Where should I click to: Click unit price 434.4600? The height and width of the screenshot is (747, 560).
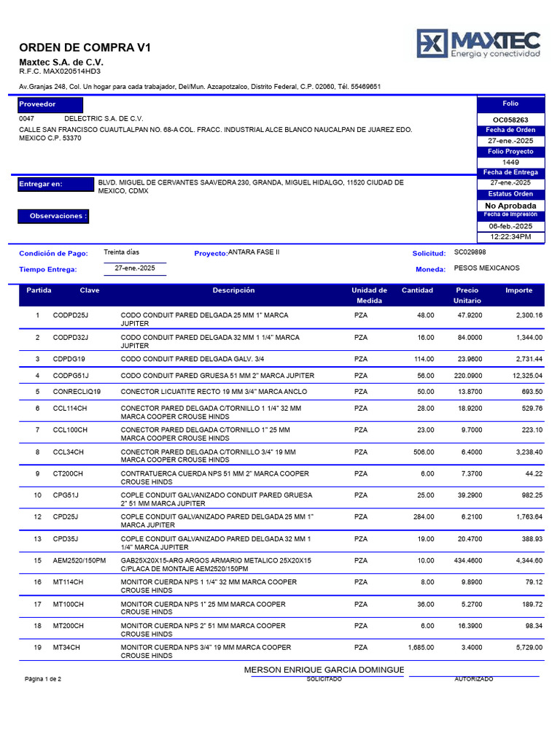coord(468,561)
